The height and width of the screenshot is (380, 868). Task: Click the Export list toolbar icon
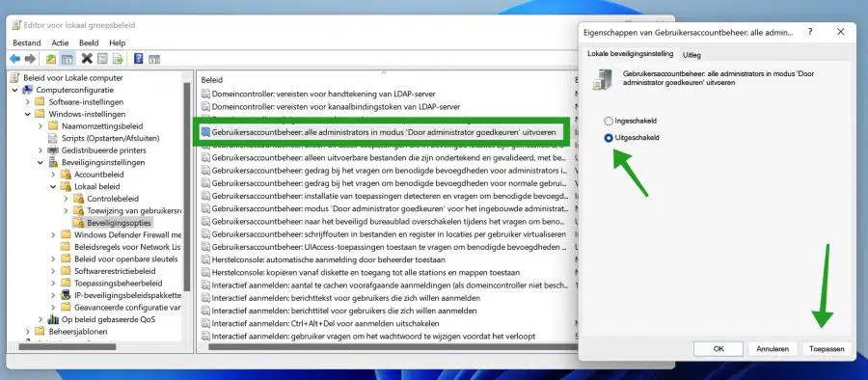pos(118,59)
